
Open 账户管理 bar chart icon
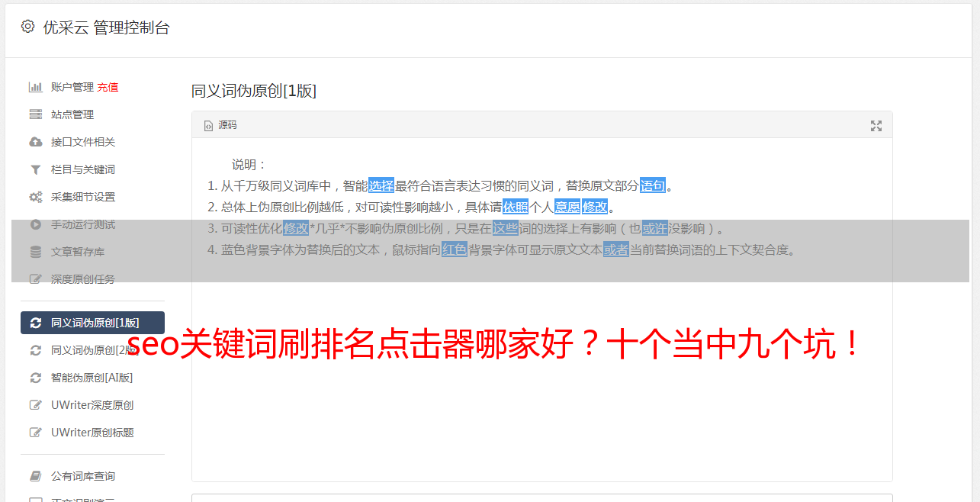(35, 87)
